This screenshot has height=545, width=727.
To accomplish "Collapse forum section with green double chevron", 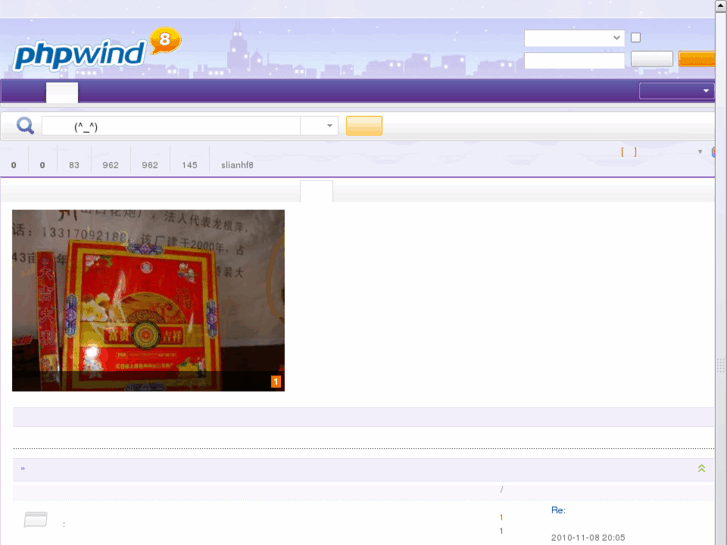I will [x=701, y=468].
